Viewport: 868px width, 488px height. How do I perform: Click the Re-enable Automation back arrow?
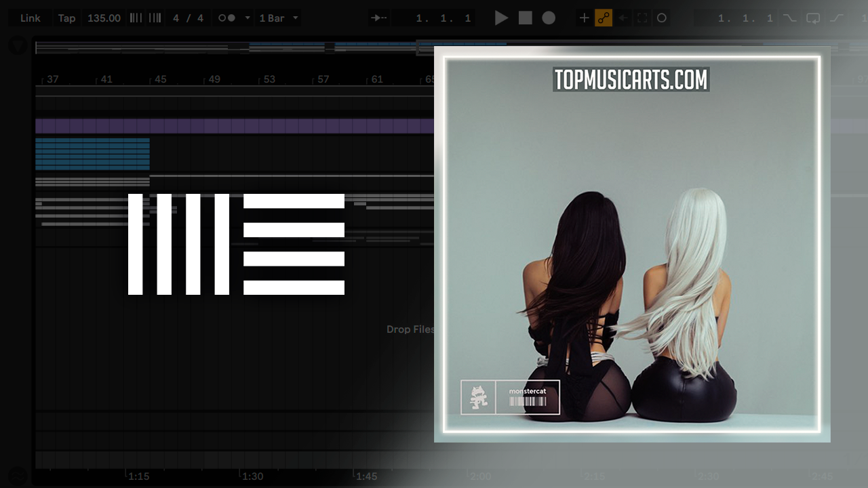623,18
